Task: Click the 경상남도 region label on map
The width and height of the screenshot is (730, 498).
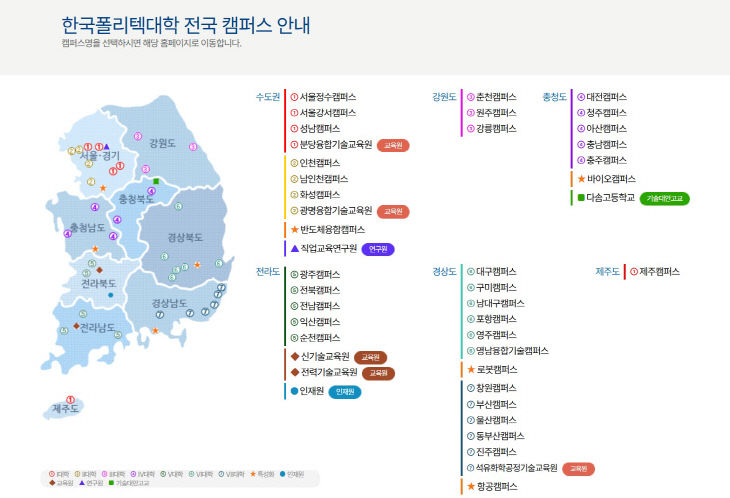Action: pyautogui.click(x=169, y=303)
